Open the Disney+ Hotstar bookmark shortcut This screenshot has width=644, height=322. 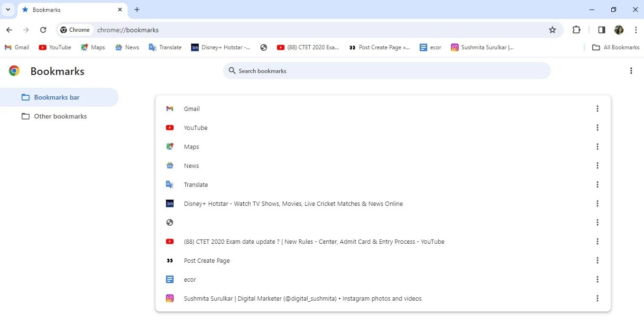(196, 47)
